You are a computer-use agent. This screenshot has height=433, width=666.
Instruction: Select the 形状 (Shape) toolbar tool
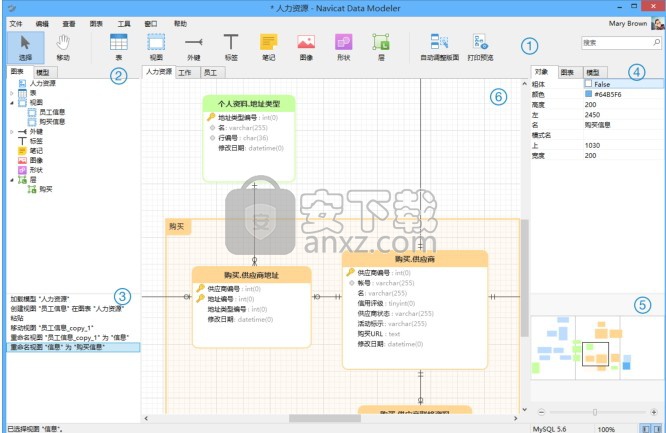(x=343, y=48)
